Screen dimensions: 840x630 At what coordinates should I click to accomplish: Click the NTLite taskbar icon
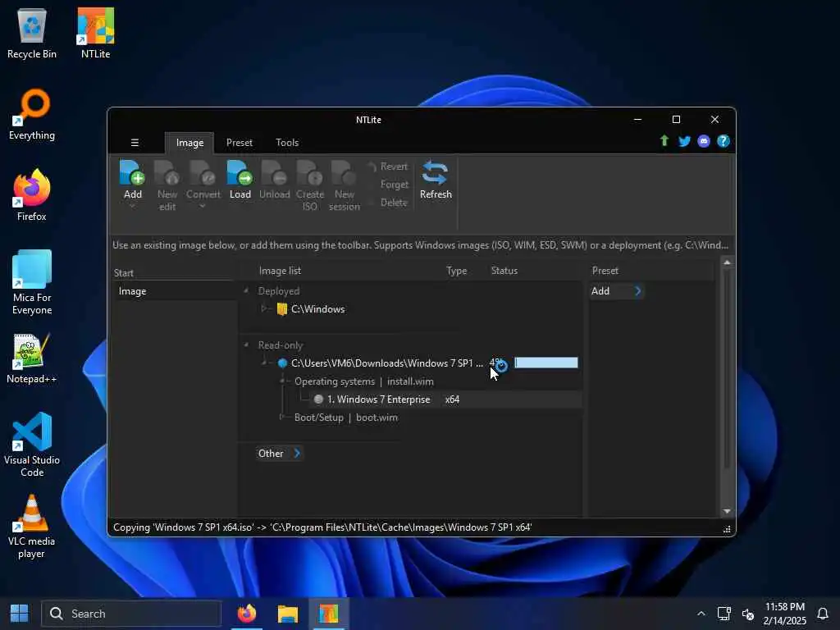coord(329,614)
